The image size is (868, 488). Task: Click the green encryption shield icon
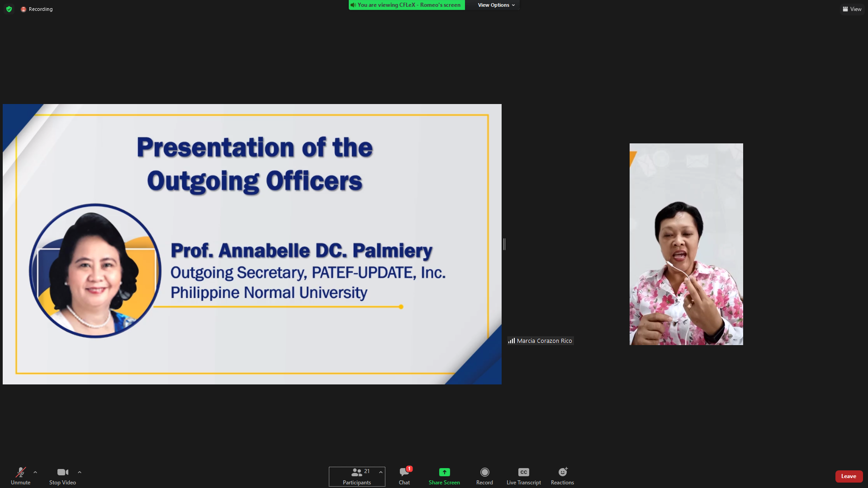(x=9, y=9)
